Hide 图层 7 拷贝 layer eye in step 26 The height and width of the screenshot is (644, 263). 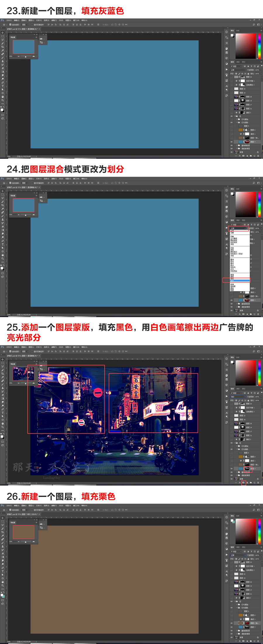232,623
